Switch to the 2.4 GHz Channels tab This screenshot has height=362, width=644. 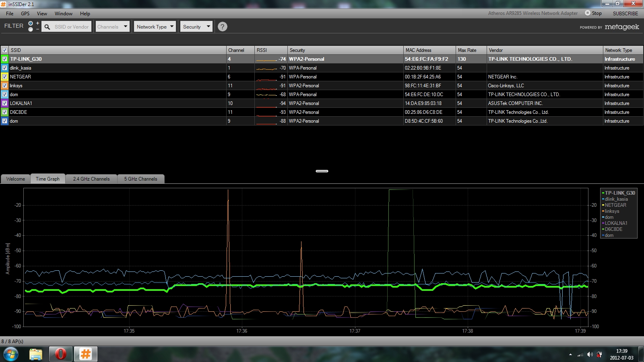[91, 179]
